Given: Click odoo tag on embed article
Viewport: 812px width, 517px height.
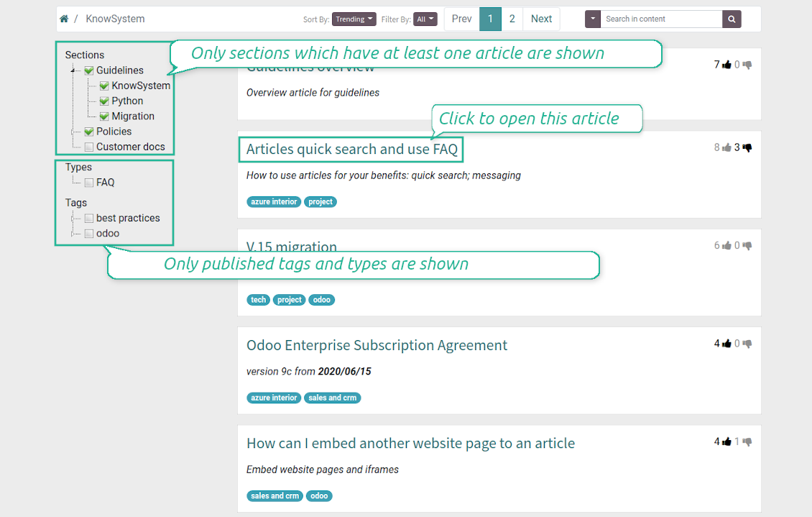Looking at the screenshot, I should point(319,496).
